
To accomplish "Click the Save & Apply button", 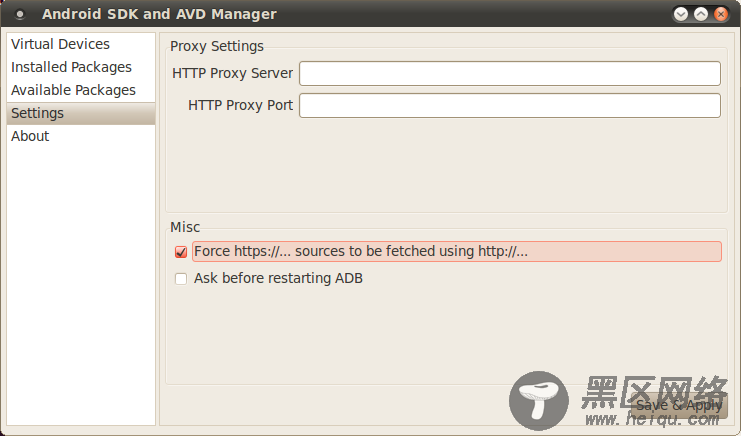I will pos(679,405).
